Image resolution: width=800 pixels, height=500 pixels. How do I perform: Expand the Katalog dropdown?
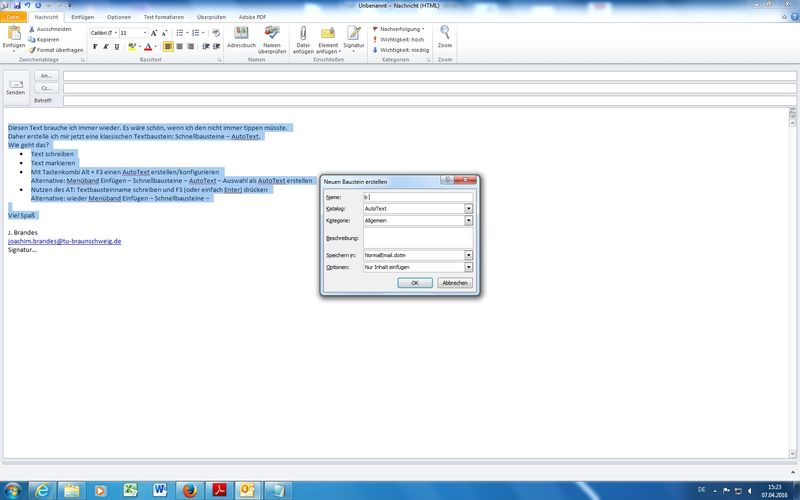click(468, 208)
